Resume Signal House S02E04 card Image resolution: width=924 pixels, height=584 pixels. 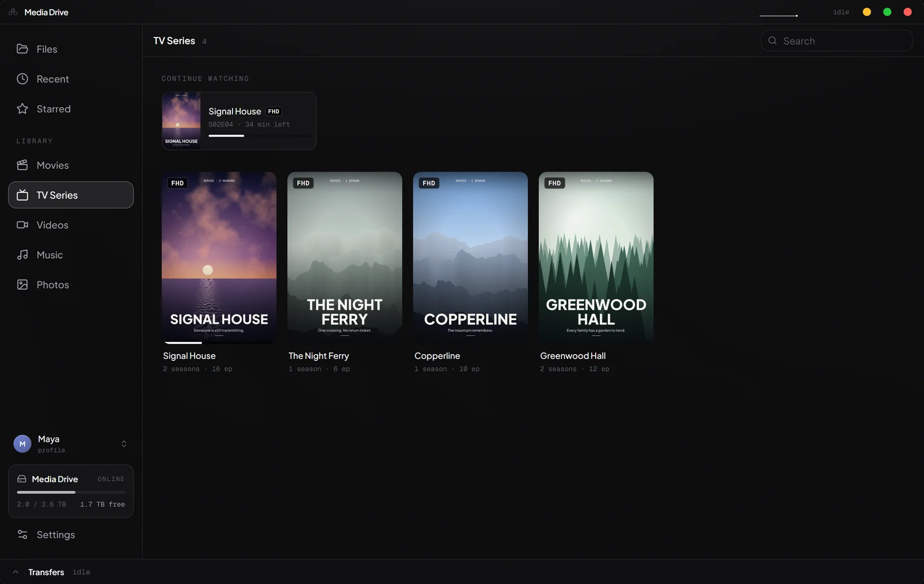pos(239,121)
